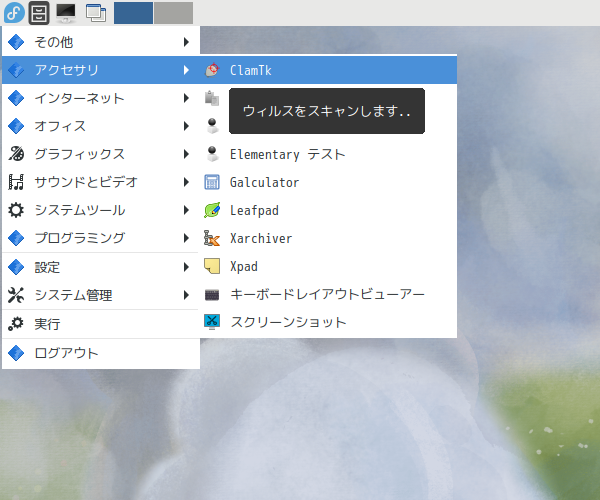Open the グラフィックス menu category
The width and height of the screenshot is (600, 500).
pyautogui.click(x=101, y=154)
